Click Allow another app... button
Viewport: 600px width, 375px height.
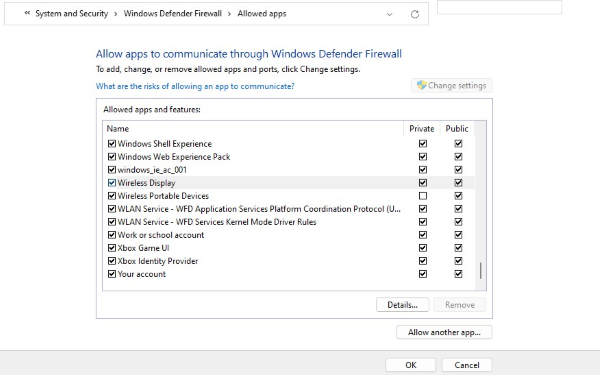444,332
